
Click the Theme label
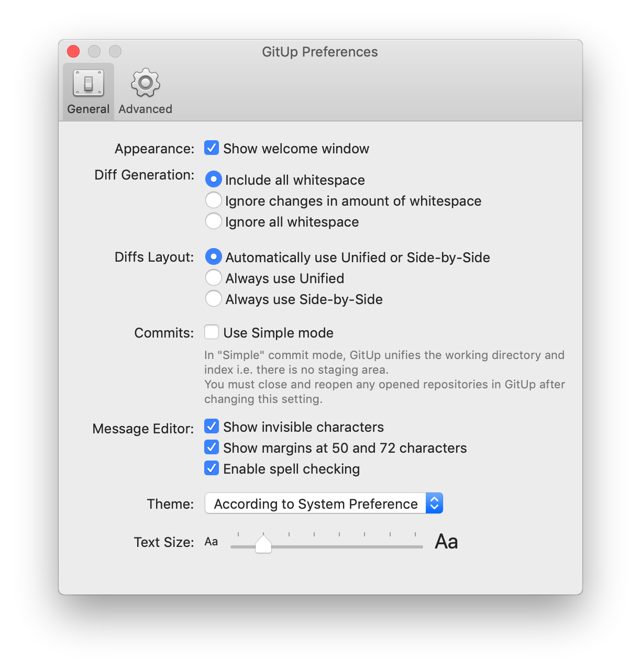pyautogui.click(x=171, y=504)
